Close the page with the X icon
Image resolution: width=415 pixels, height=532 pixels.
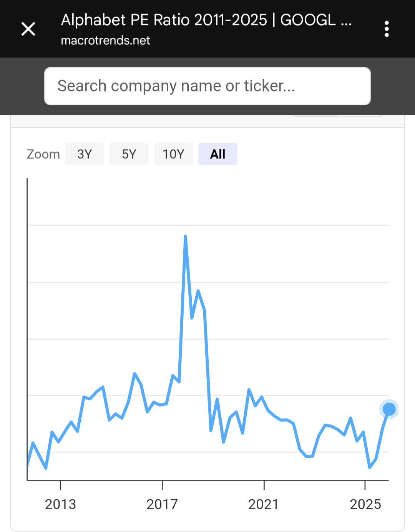(28, 29)
